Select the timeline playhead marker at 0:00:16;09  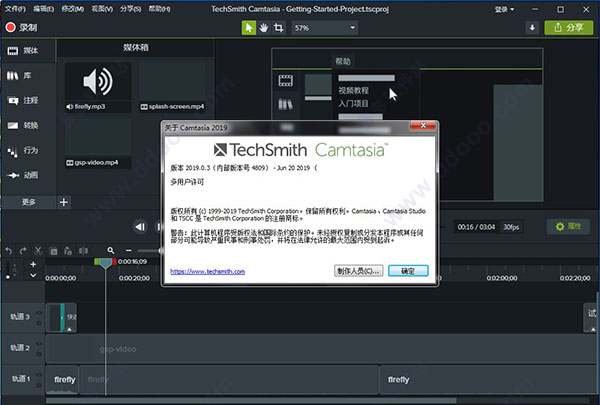tap(105, 263)
